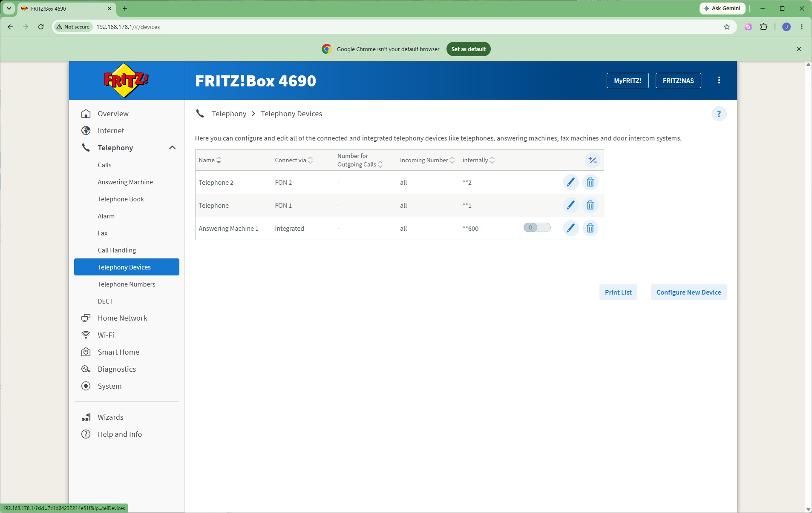Click the Wi-Fi signal icon
This screenshot has width=812, height=513.
(x=86, y=335)
